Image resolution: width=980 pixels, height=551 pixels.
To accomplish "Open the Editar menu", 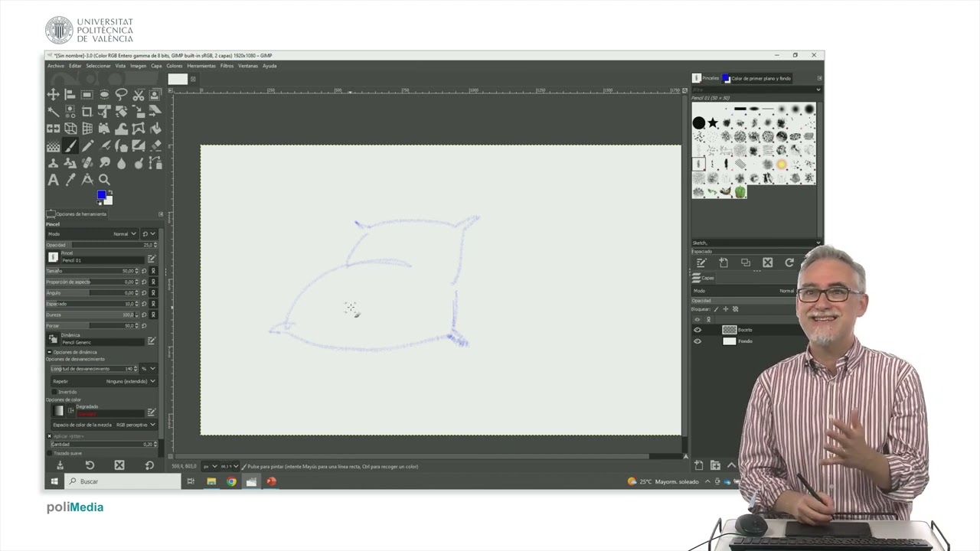I will click(x=75, y=66).
